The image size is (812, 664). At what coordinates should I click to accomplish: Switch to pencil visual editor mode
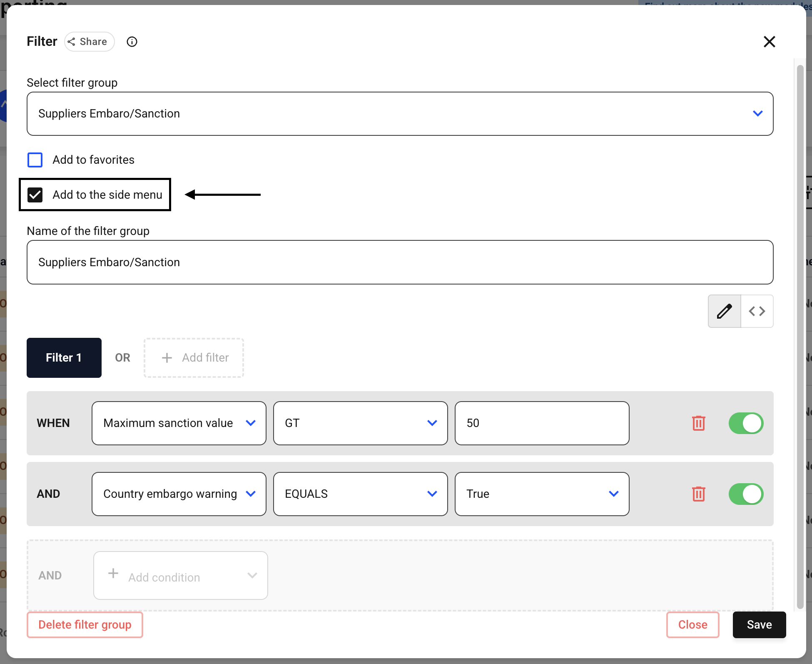725,311
